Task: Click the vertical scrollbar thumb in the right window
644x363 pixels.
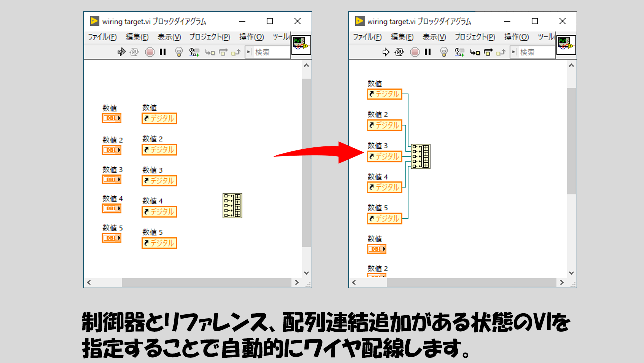Action: (x=571, y=139)
